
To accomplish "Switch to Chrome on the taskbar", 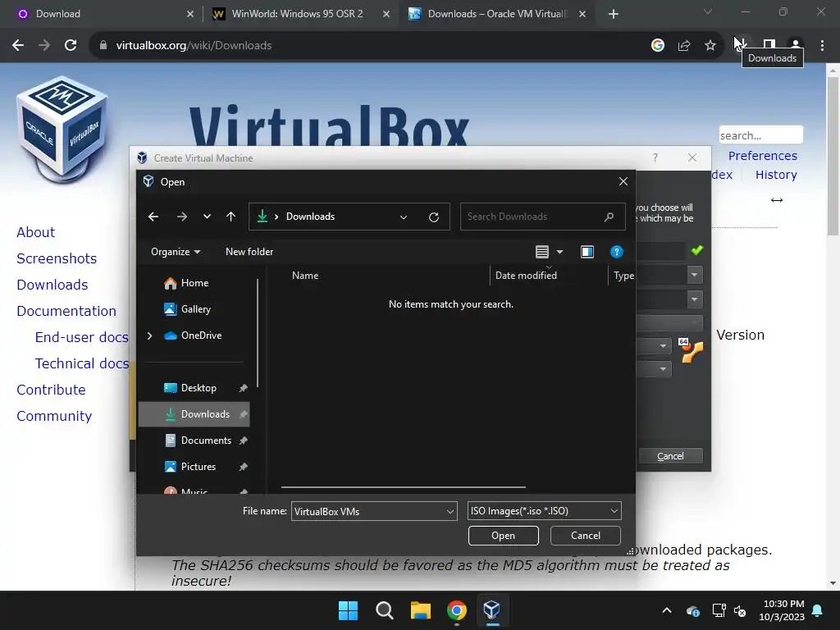I will click(x=456, y=610).
